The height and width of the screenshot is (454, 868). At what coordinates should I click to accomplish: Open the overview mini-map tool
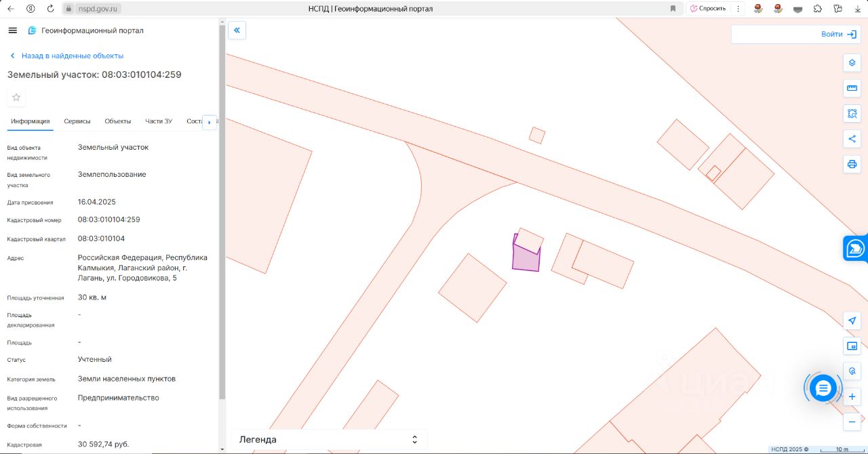tap(852, 346)
